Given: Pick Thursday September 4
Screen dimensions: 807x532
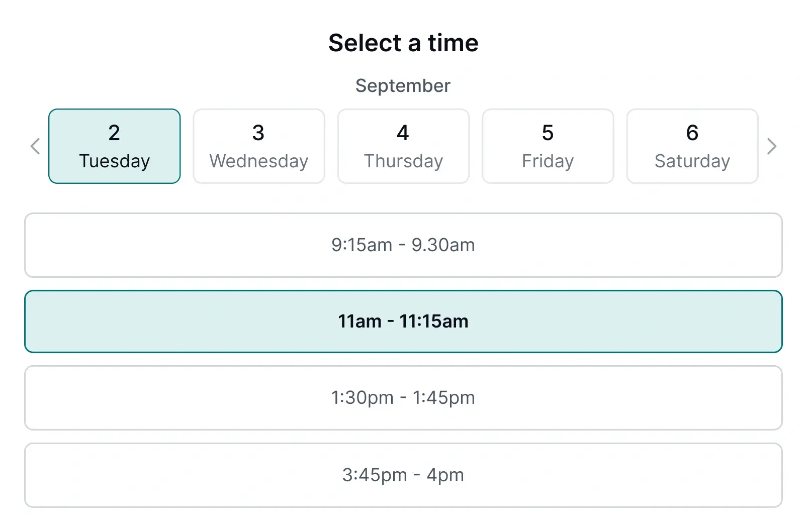Looking at the screenshot, I should pos(403,146).
